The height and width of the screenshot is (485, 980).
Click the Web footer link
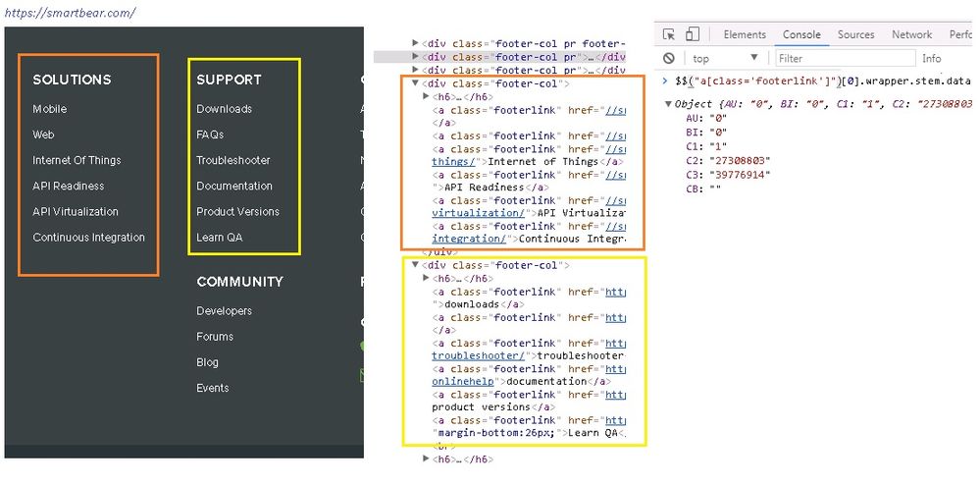43,135
